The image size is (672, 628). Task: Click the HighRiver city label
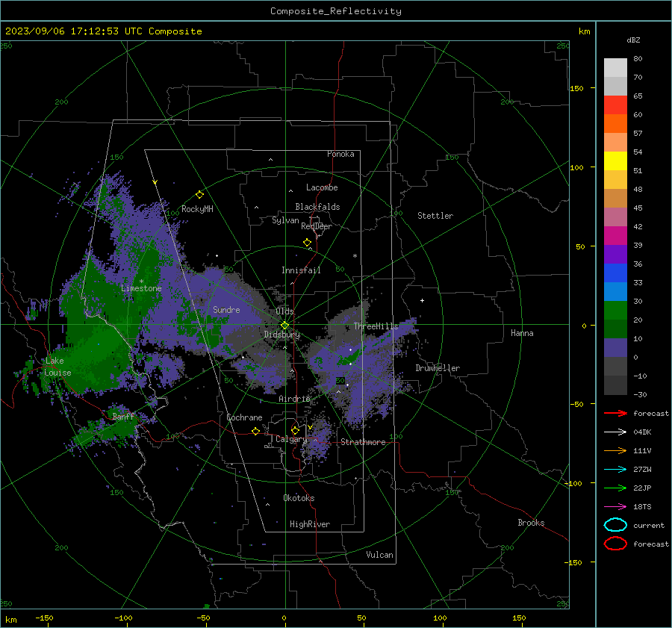[x=310, y=524]
